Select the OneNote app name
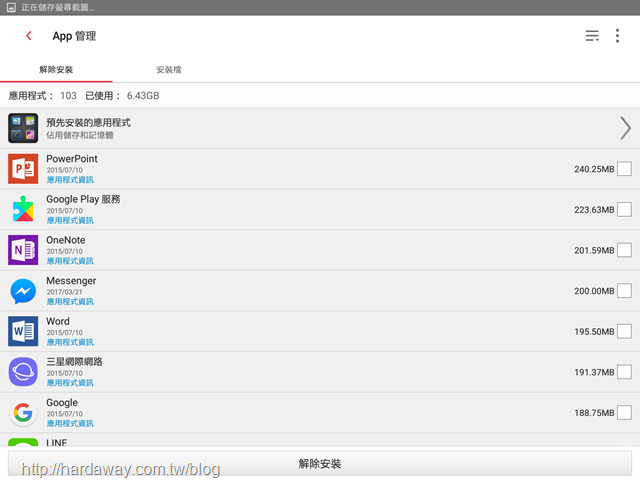Screen dimensions: 640x480 (66, 240)
